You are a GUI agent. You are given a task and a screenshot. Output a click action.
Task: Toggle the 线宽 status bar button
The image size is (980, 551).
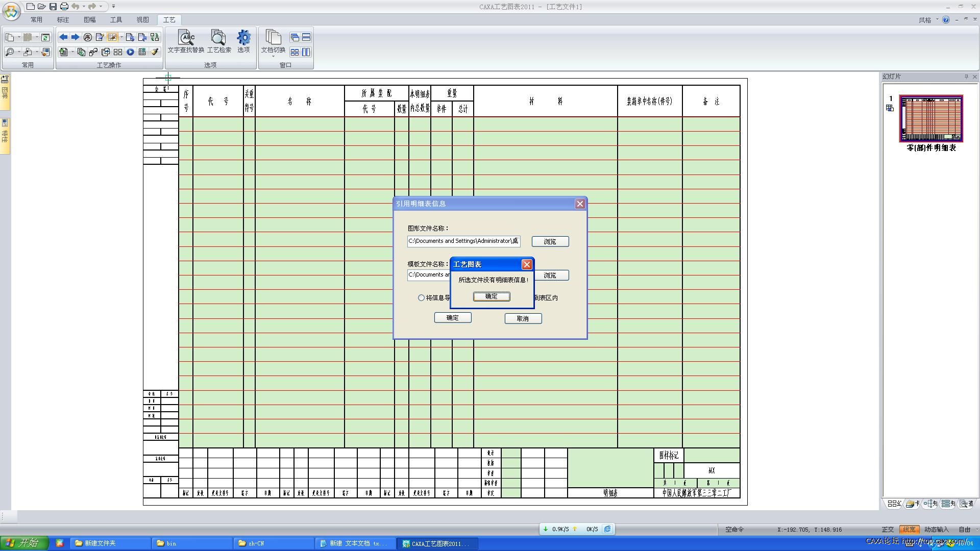909,530
